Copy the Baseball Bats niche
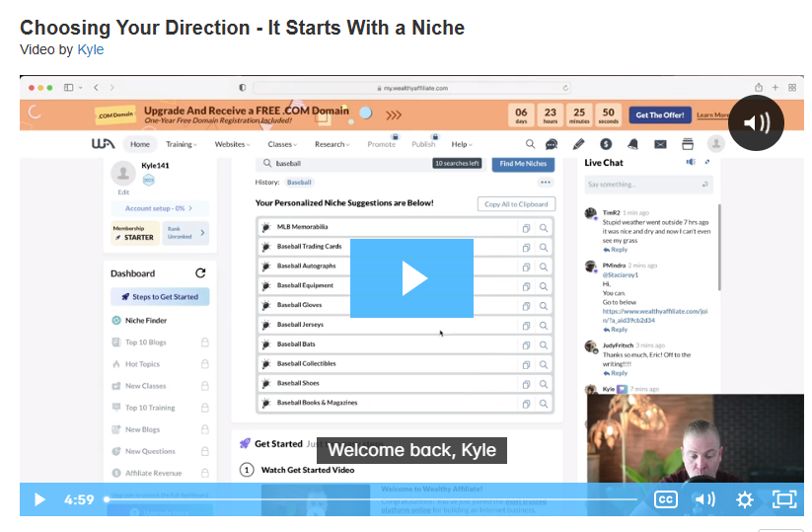Screen dimensions: 812x532 pyautogui.click(x=526, y=345)
